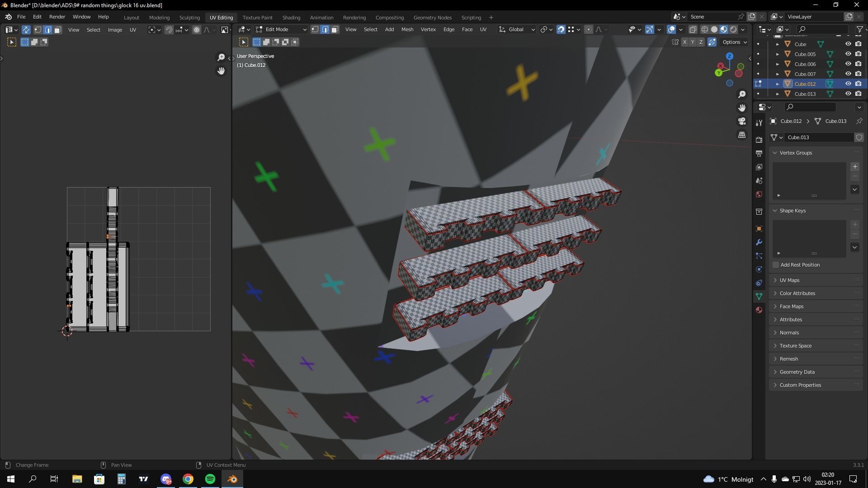Disable rendering for Cube.013 via its camera icon
Image resolution: width=868 pixels, height=488 pixels.
pos(858,94)
